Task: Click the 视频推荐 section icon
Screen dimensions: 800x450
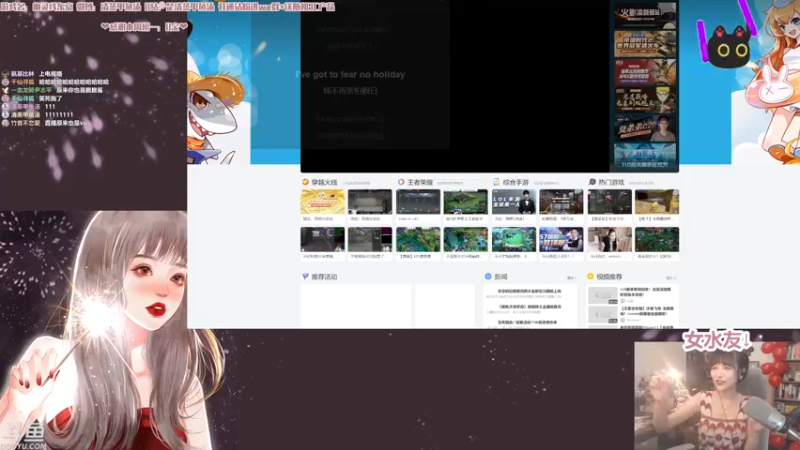Action: [x=590, y=277]
